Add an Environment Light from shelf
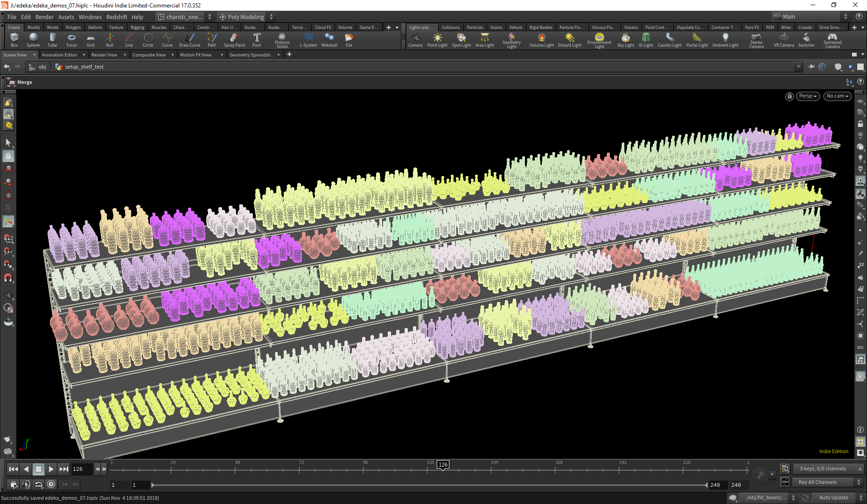The height and width of the screenshot is (504, 867). (599, 40)
